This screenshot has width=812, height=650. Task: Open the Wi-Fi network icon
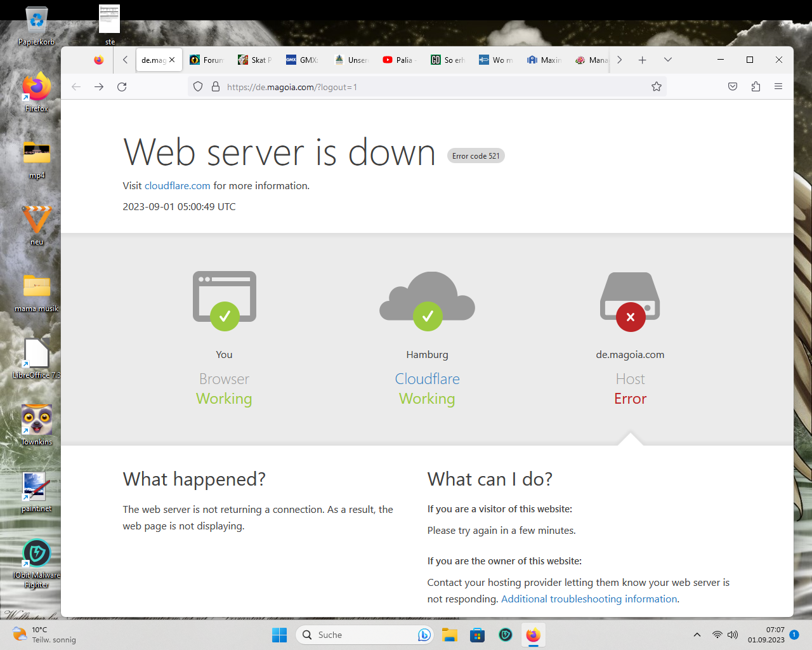click(x=717, y=635)
